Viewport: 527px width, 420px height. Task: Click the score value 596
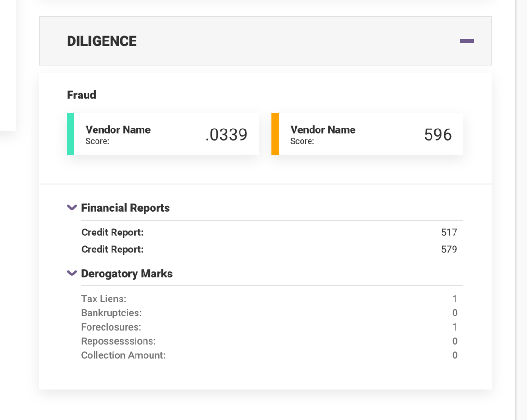(x=437, y=134)
